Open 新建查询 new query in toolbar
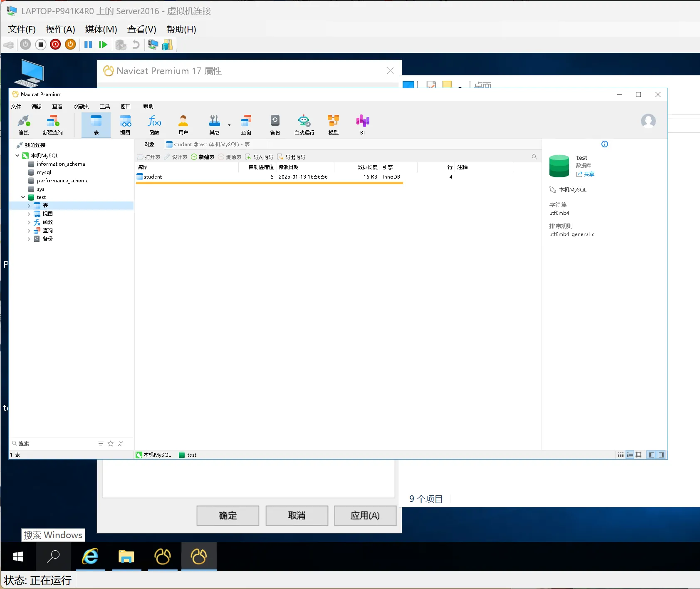Viewport: 700px width, 589px height. [53, 125]
